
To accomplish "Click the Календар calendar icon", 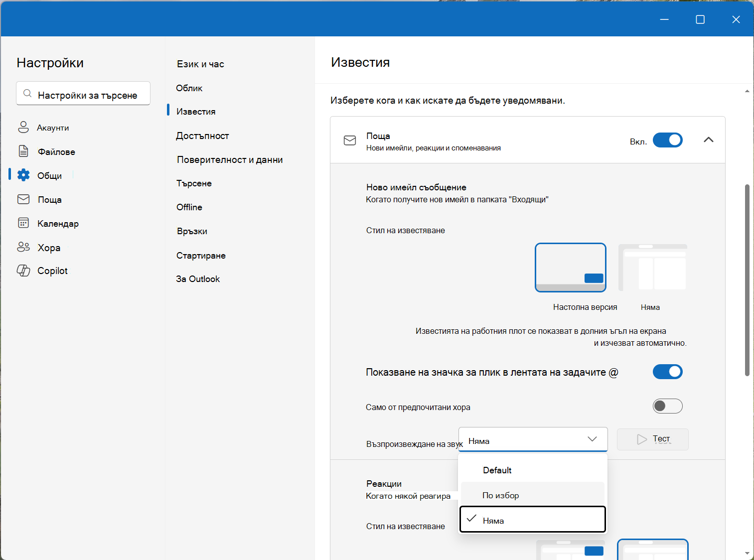I will [x=23, y=223].
